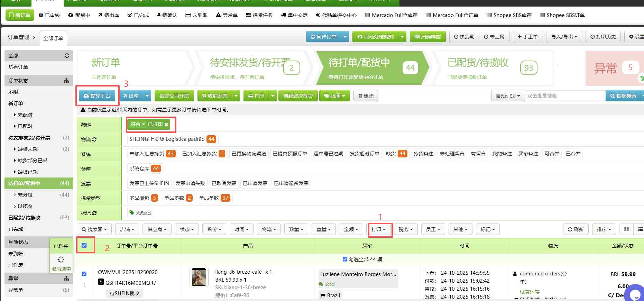Screen dimensions: 644x301
Task: Open the 已审核 order list
Action: (x=49, y=15)
